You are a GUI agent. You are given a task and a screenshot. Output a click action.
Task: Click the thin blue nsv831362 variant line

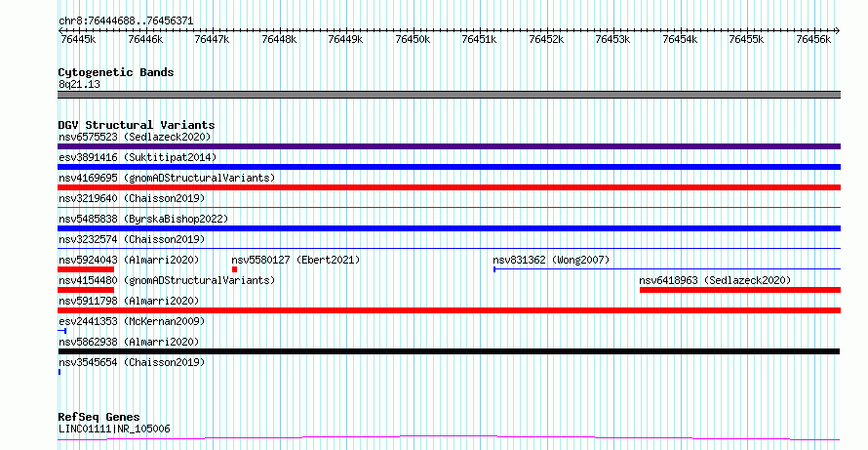pos(667,269)
